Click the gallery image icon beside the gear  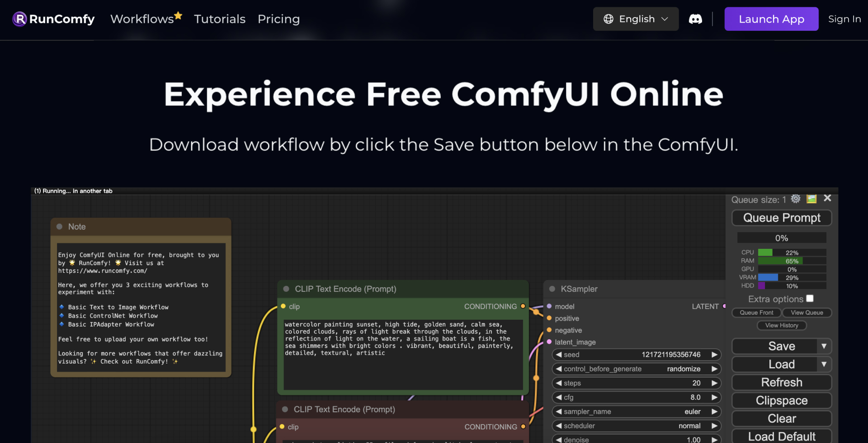tap(812, 199)
